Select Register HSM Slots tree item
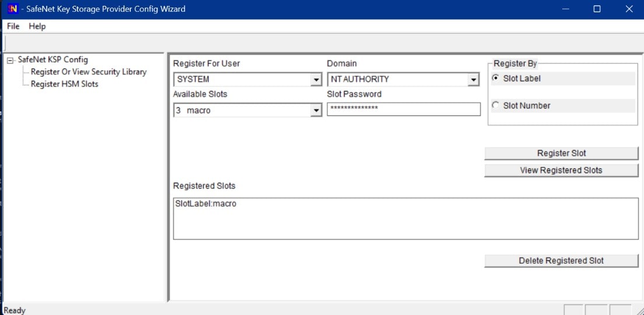This screenshot has height=315, width=644. [x=64, y=84]
